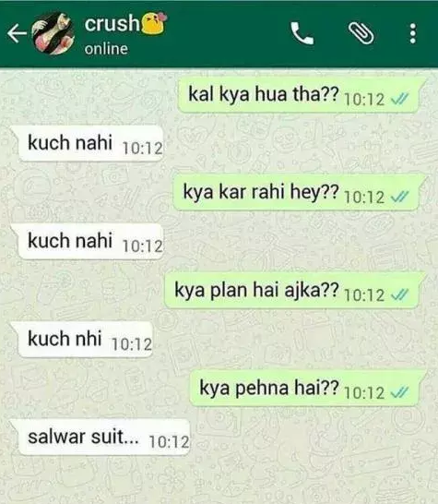Select the 'salwar suit...' reply
The image size is (438, 504).
(101, 438)
